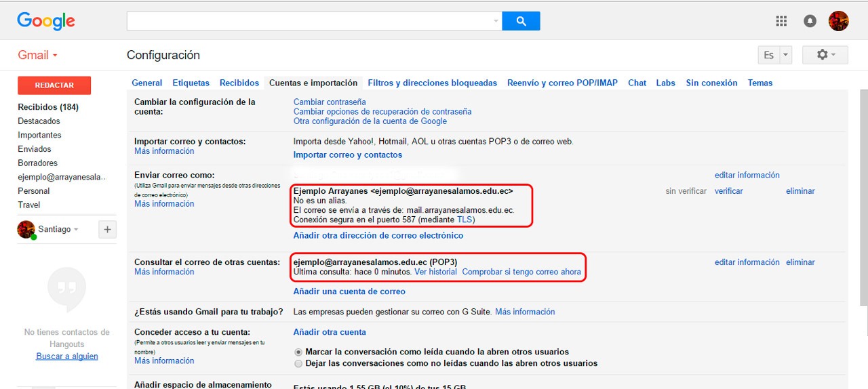Click the blue search magnifier button

(521, 21)
